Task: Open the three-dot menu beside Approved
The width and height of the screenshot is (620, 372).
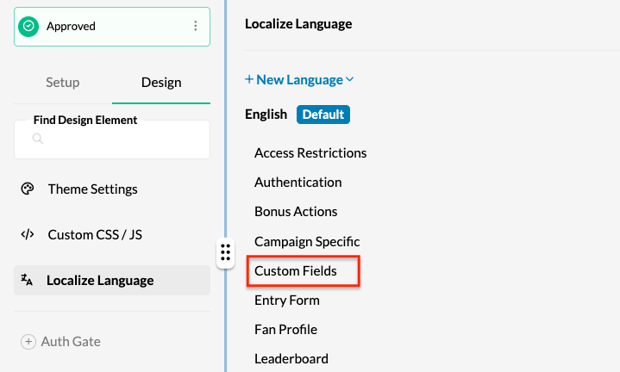Action: pyautogui.click(x=195, y=26)
